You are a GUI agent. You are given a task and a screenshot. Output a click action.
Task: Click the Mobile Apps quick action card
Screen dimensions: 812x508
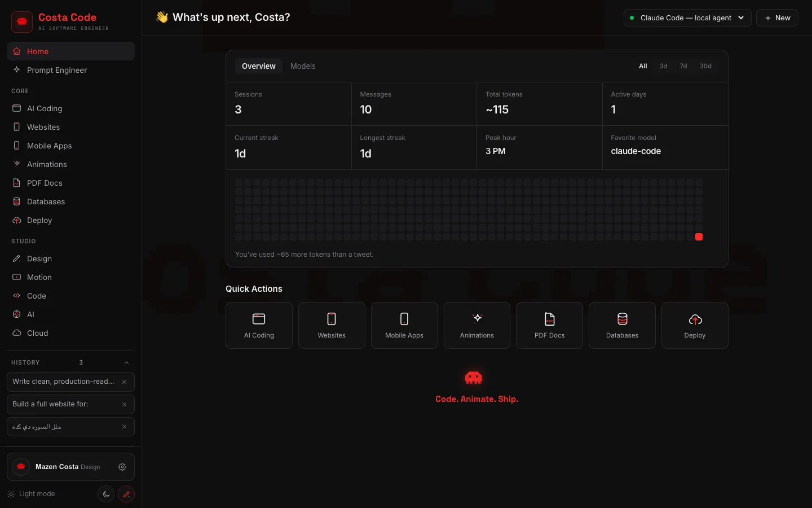pyautogui.click(x=404, y=325)
